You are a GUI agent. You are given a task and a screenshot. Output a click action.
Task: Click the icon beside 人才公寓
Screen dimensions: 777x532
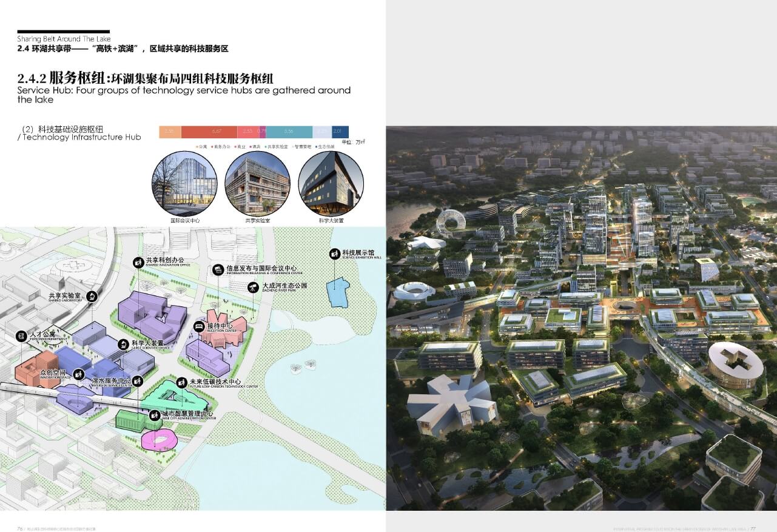[x=21, y=335]
